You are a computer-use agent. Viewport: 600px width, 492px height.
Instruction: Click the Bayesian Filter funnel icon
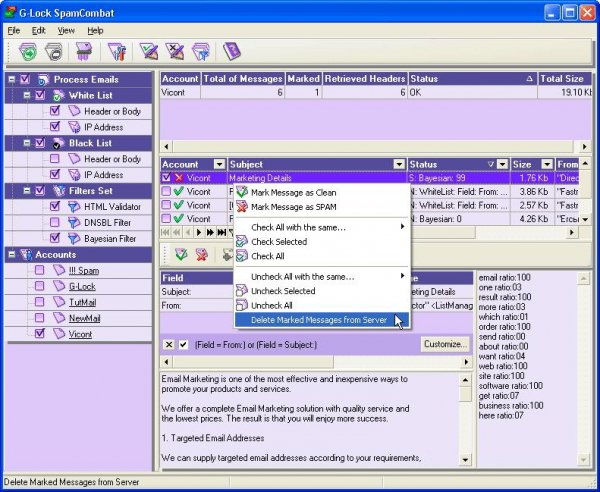coord(73,238)
